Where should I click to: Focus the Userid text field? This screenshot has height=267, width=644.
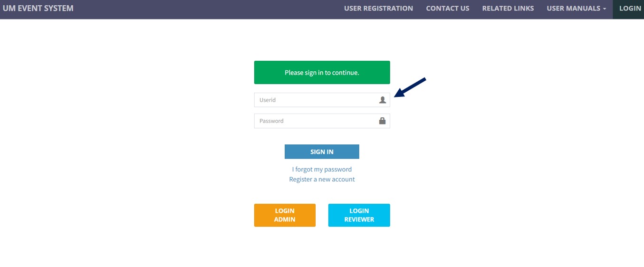316,100
